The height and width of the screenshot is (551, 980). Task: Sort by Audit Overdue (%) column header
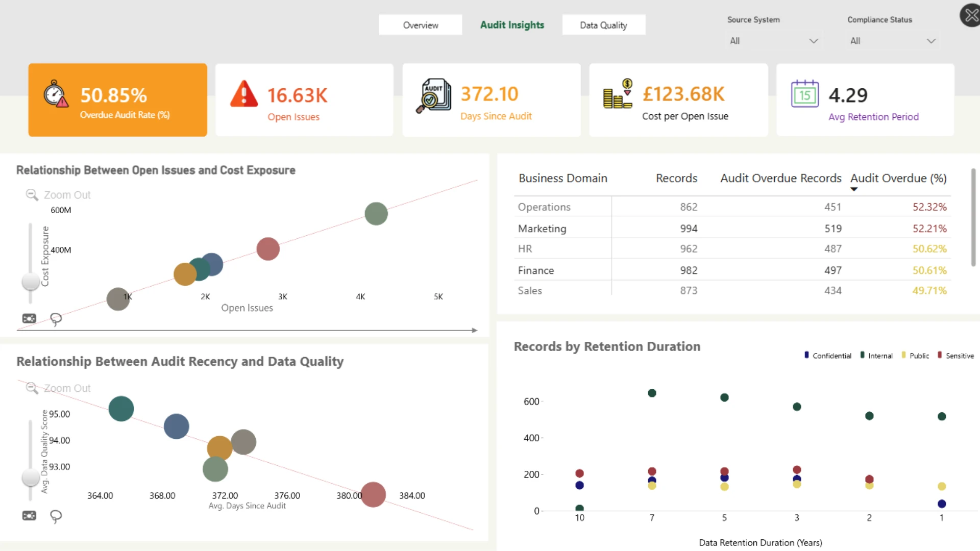898,179
